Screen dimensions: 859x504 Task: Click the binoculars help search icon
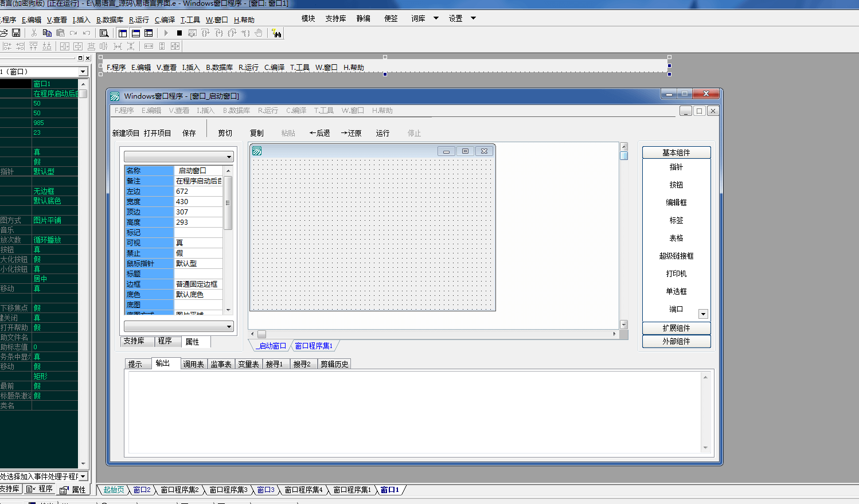coord(276,33)
